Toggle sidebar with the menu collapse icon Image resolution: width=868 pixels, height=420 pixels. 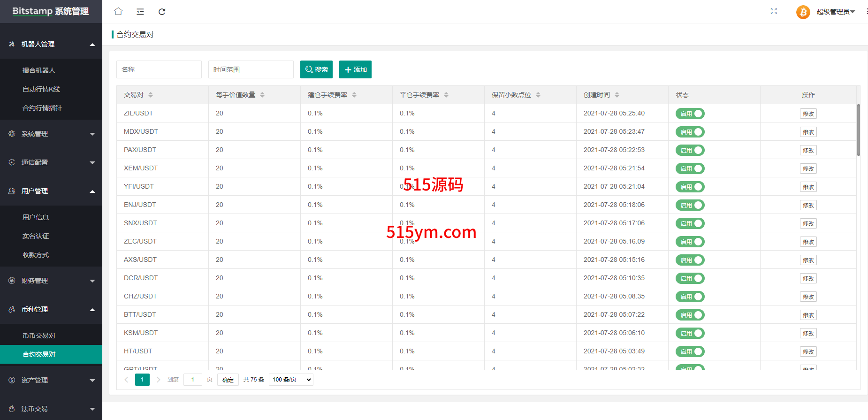[140, 12]
